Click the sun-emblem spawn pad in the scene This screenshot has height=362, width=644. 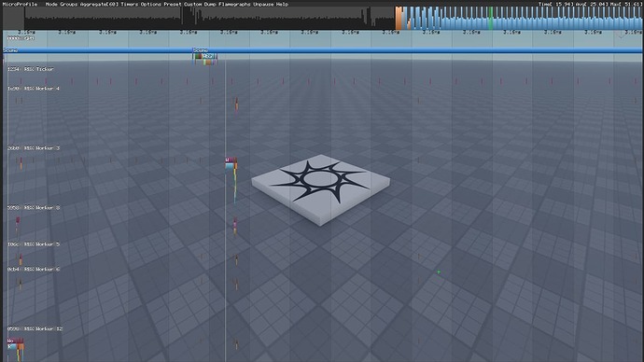tap(321, 189)
